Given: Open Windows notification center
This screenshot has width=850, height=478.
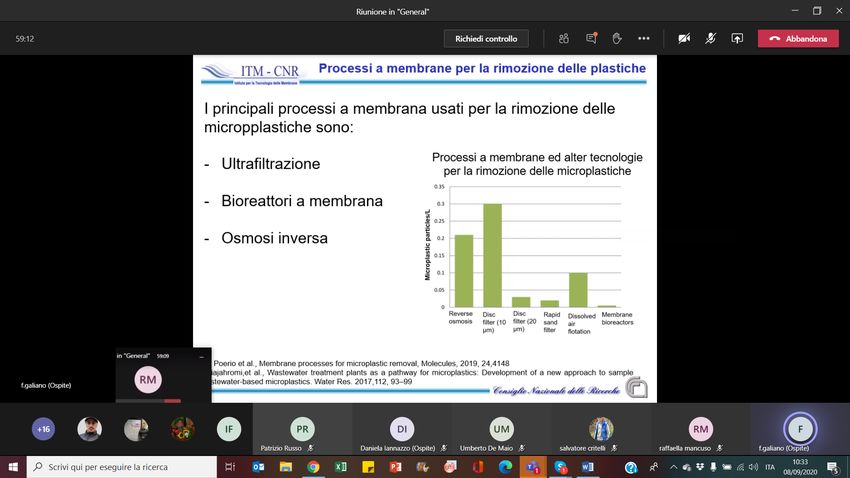Looking at the screenshot, I should [833, 467].
